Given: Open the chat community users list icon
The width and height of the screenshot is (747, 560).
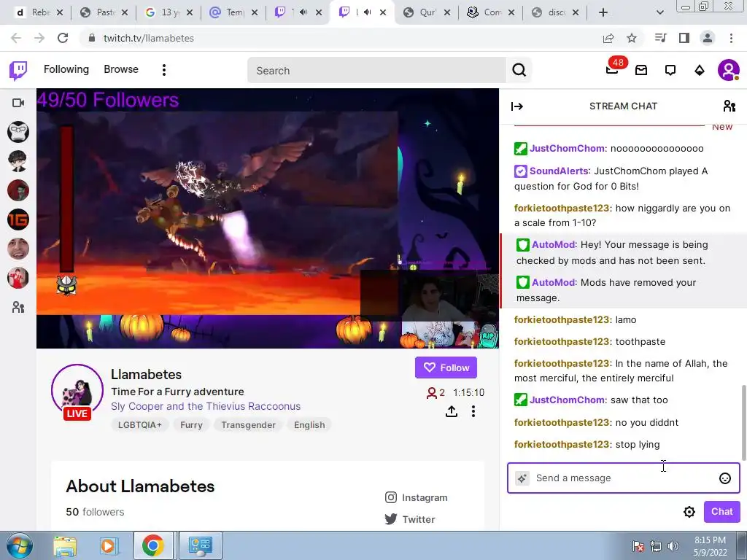Looking at the screenshot, I should click(x=729, y=106).
